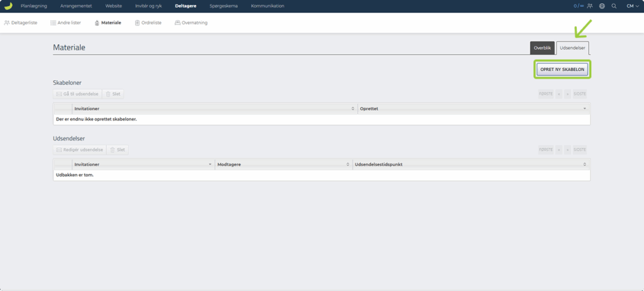The image size is (644, 291).
Task: Click FØRSTE in Udsendelser pagination
Action: point(546,150)
